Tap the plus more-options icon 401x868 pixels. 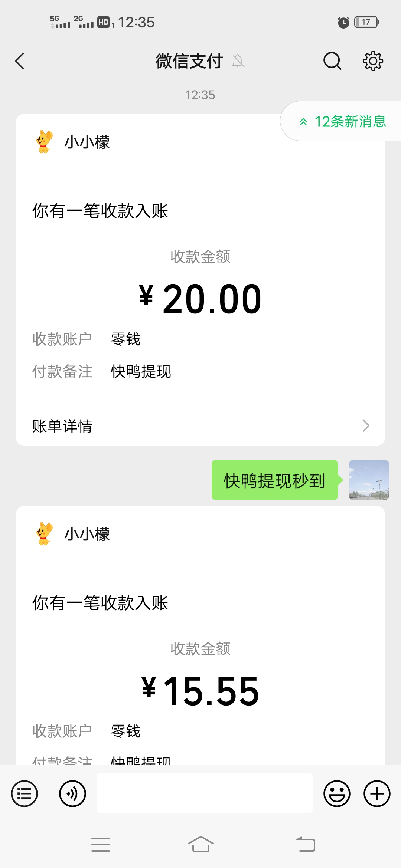point(377,793)
